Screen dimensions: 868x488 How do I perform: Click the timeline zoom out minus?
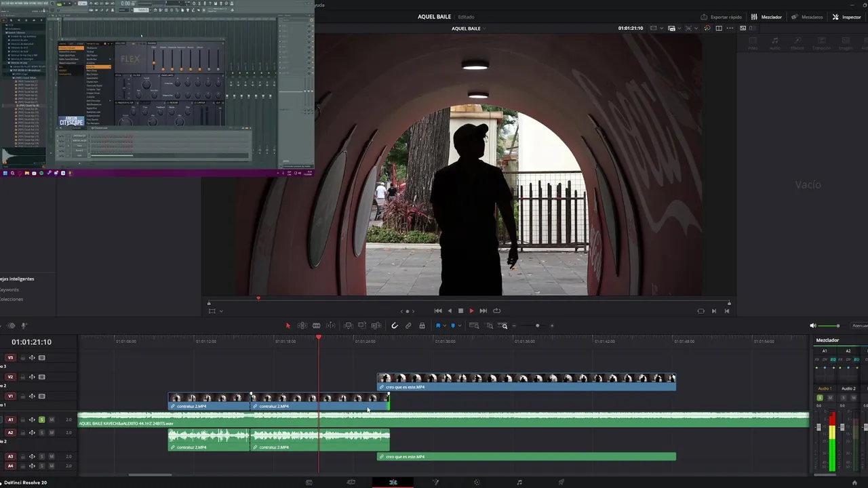pos(514,326)
